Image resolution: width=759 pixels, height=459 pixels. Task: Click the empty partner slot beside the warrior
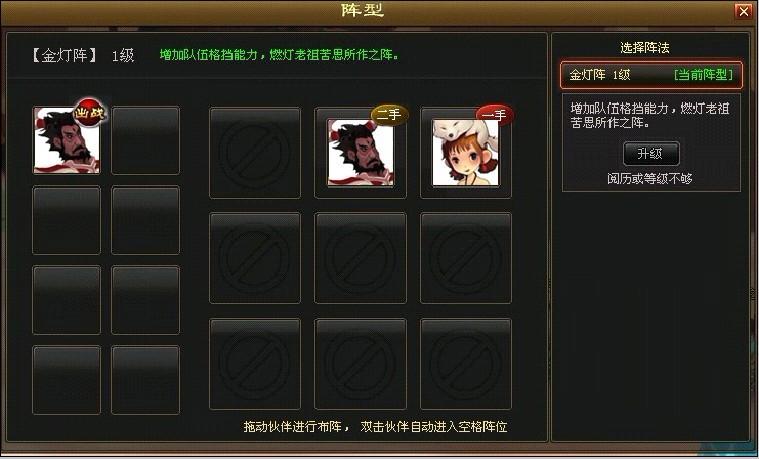(146, 141)
